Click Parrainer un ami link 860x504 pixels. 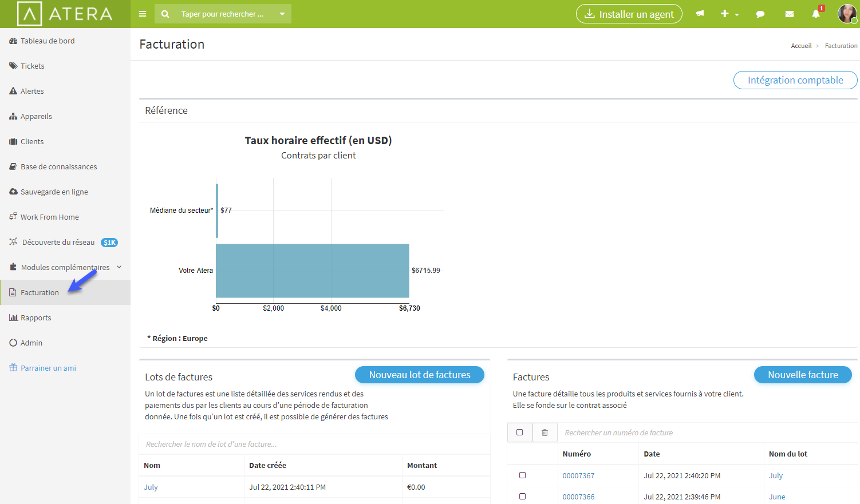pyautogui.click(x=48, y=368)
